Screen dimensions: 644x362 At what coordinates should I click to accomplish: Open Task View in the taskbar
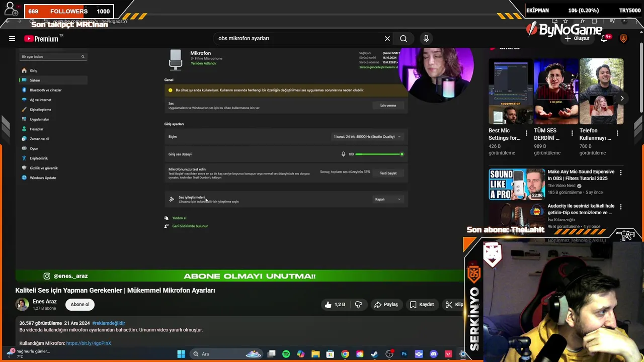click(x=272, y=354)
